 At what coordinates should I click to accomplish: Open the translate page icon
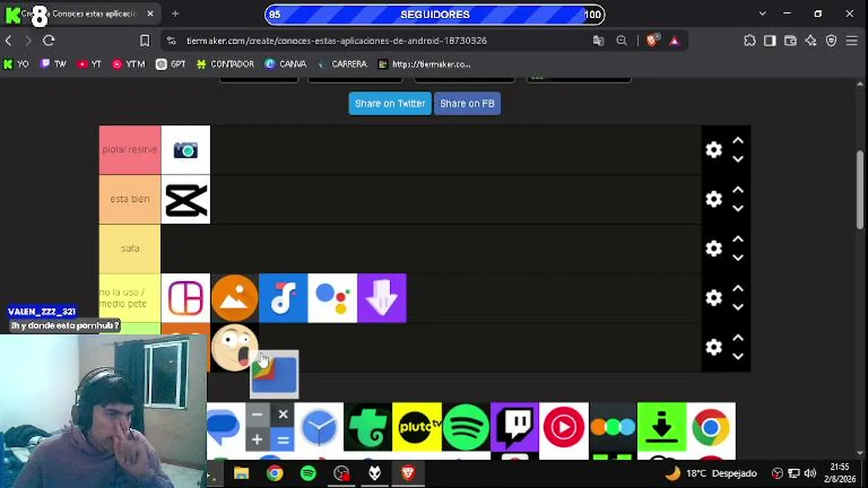click(598, 41)
